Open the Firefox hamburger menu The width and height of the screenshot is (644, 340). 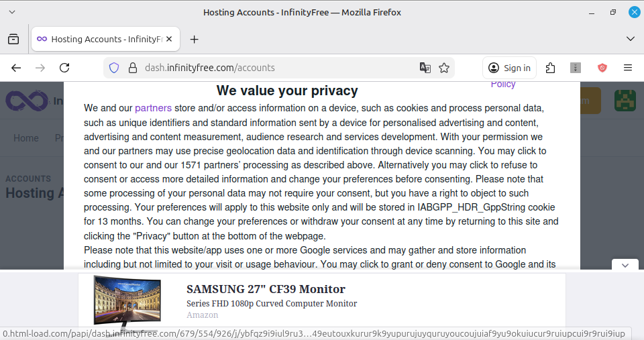628,68
